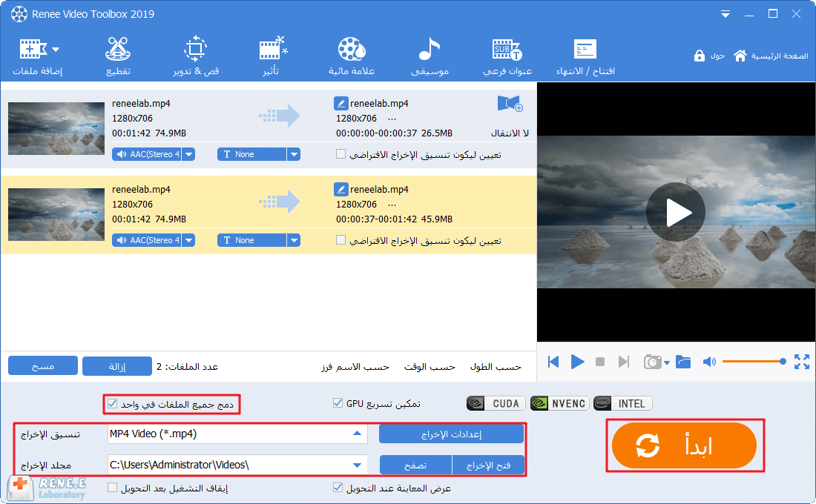This screenshot has height=504, width=816.
Task: Open the Subtitle (عنوان فرعي) tool
Action: pos(507,56)
